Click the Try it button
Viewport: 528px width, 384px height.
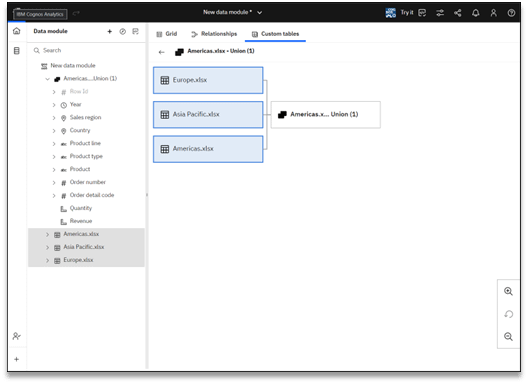click(x=399, y=13)
